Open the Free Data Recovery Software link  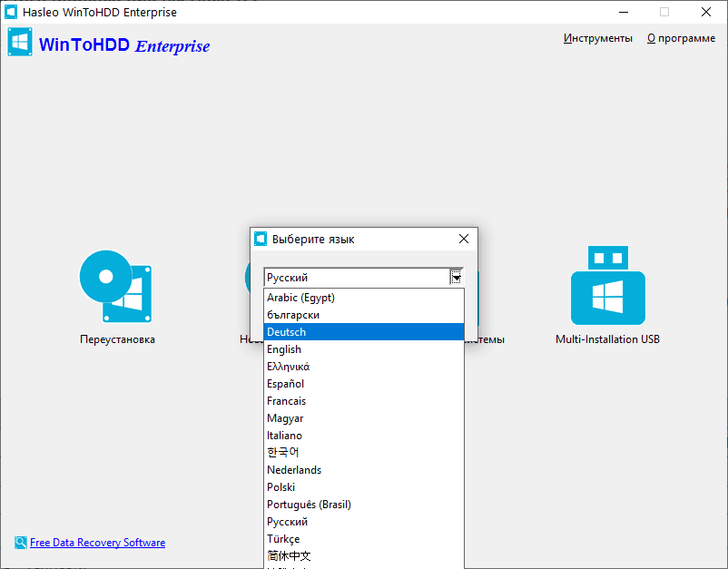97,543
